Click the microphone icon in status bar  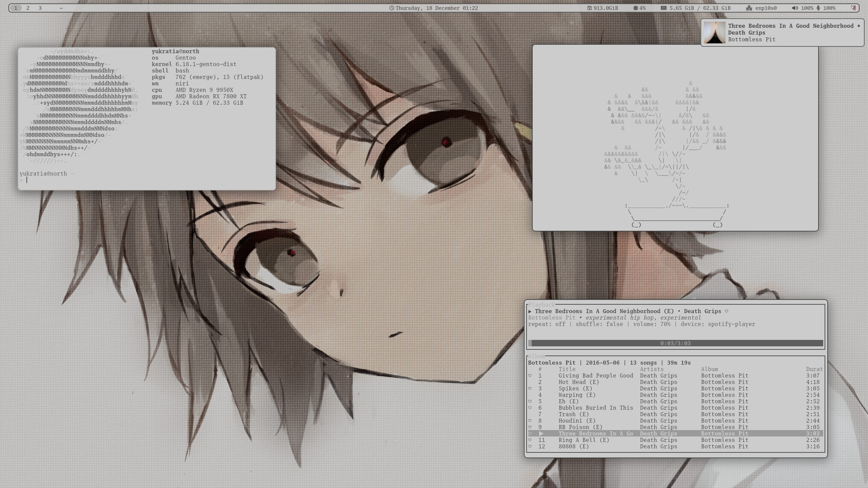pos(818,8)
